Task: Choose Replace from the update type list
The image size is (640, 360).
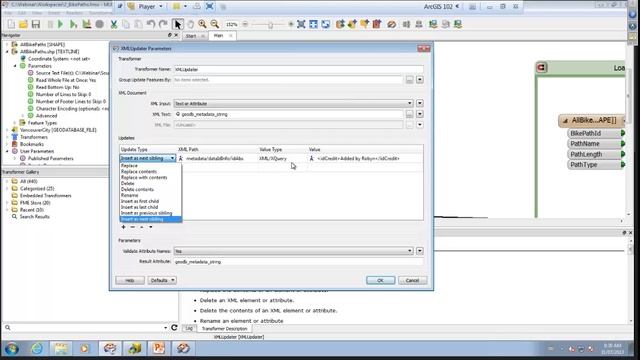Action: pyautogui.click(x=151, y=166)
